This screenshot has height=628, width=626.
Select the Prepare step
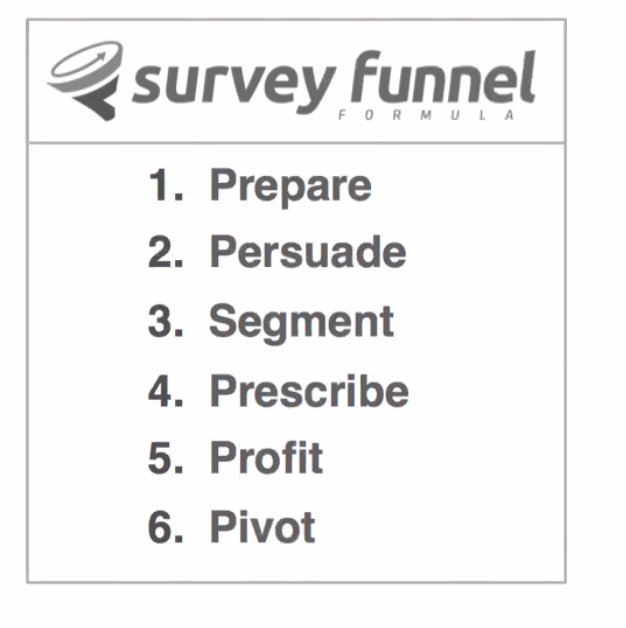291,186
